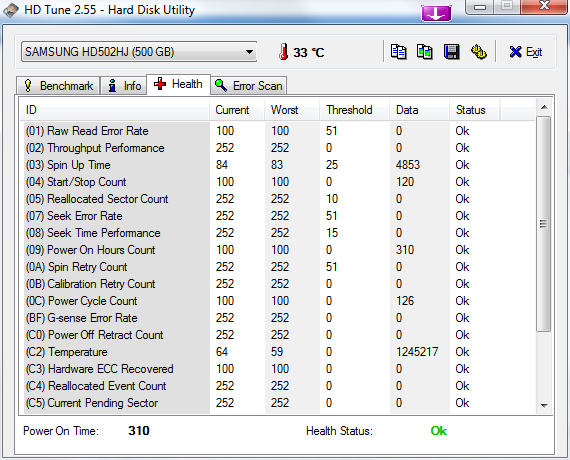Click the Power On Time value 310
This screenshot has width=570, height=460.
pyautogui.click(x=139, y=431)
